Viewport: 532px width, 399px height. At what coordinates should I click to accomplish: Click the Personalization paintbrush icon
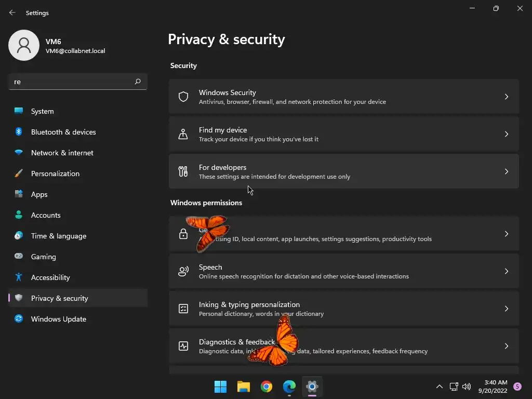[x=19, y=174]
